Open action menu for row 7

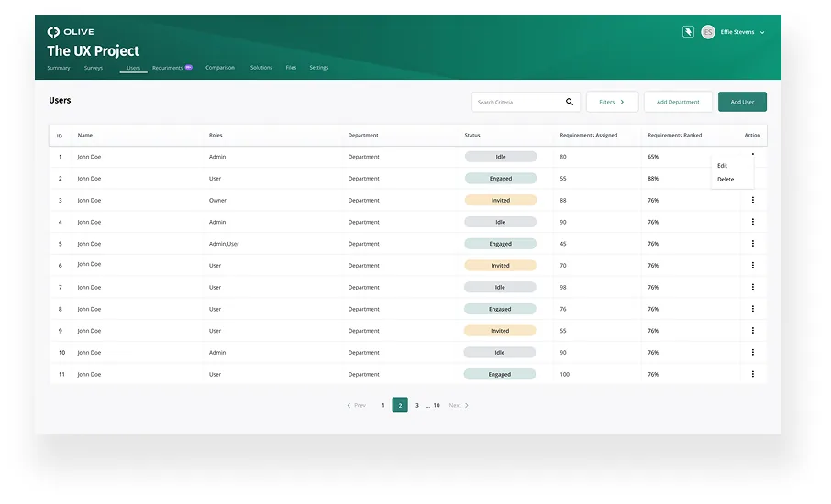(x=752, y=287)
